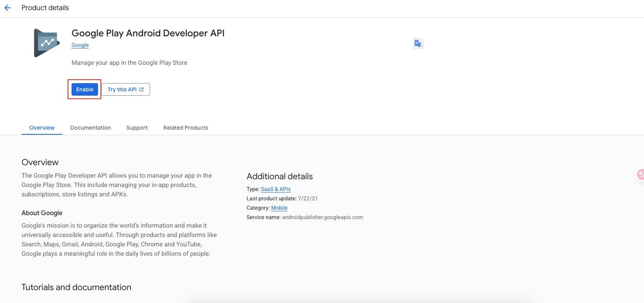Click the Additional details heading
Screen dimensions: 644x303
(279, 176)
